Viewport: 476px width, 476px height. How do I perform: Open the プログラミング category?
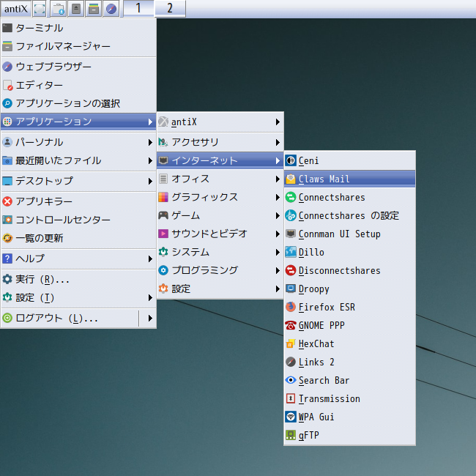click(220, 270)
